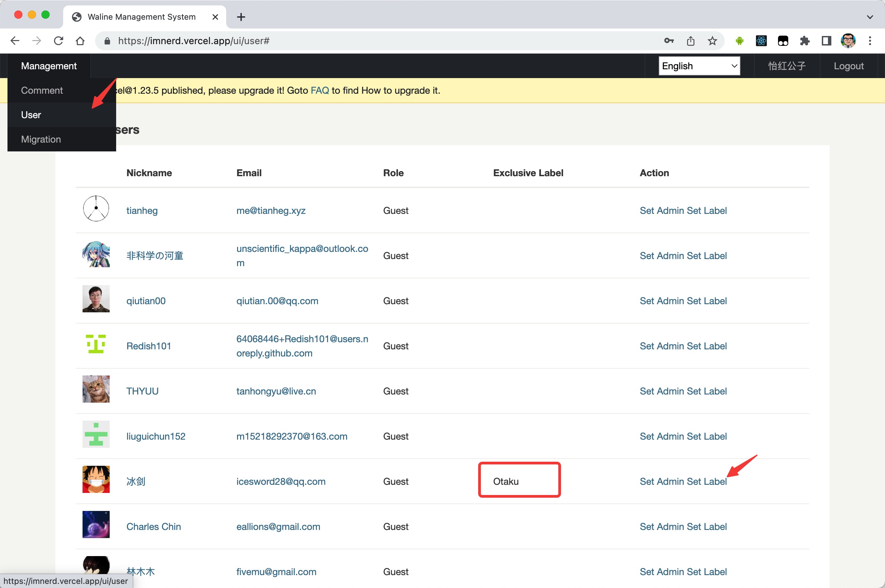
Task: Toggle the browser side panel icon
Action: 826,41
